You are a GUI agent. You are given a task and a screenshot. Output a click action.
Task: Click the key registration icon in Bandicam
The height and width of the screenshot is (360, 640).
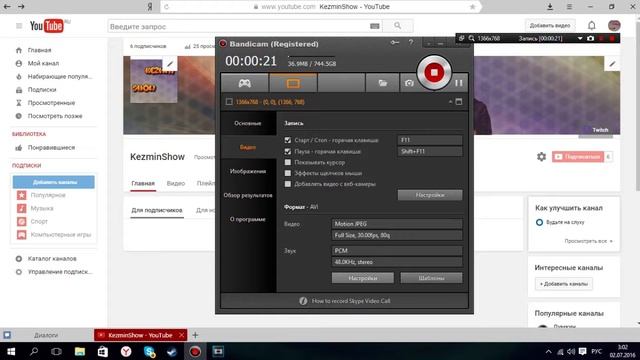394,42
